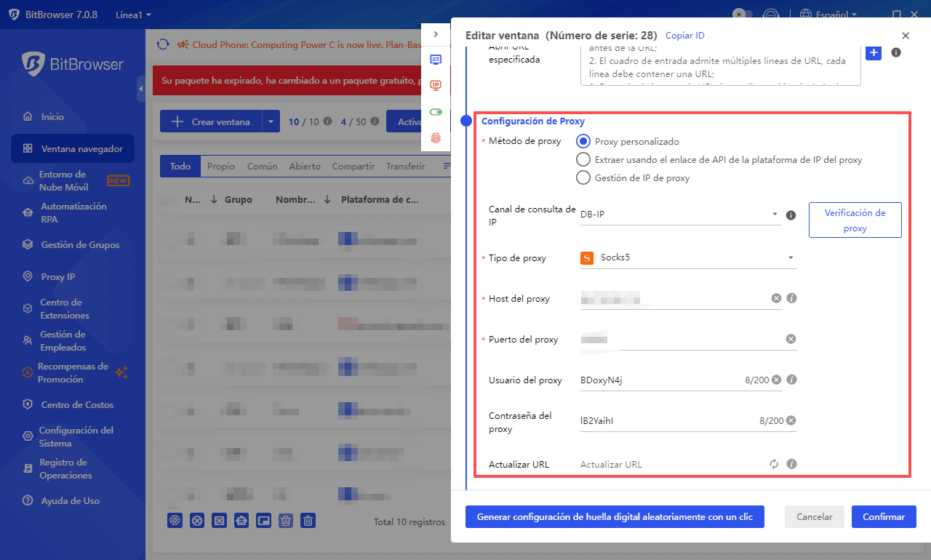Switch to the Abierto tab

coord(304,167)
